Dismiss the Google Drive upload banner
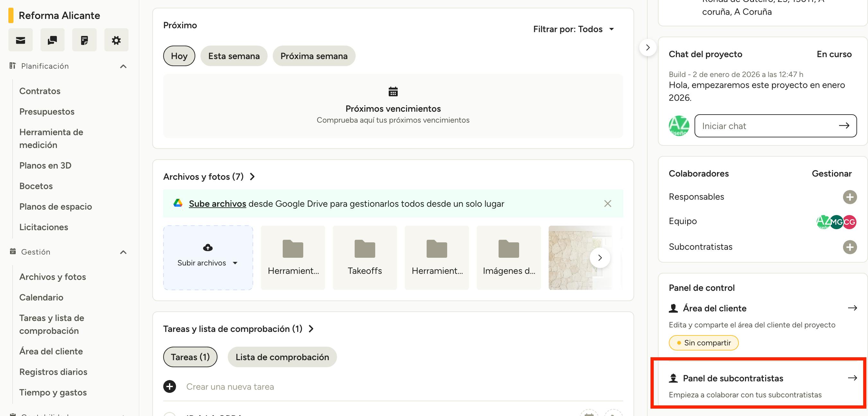The image size is (868, 416). coord(607,204)
